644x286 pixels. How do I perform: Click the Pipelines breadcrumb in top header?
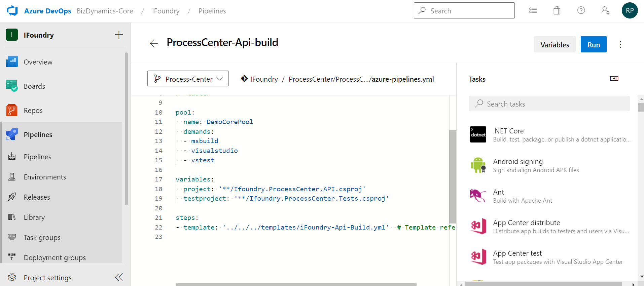click(212, 11)
